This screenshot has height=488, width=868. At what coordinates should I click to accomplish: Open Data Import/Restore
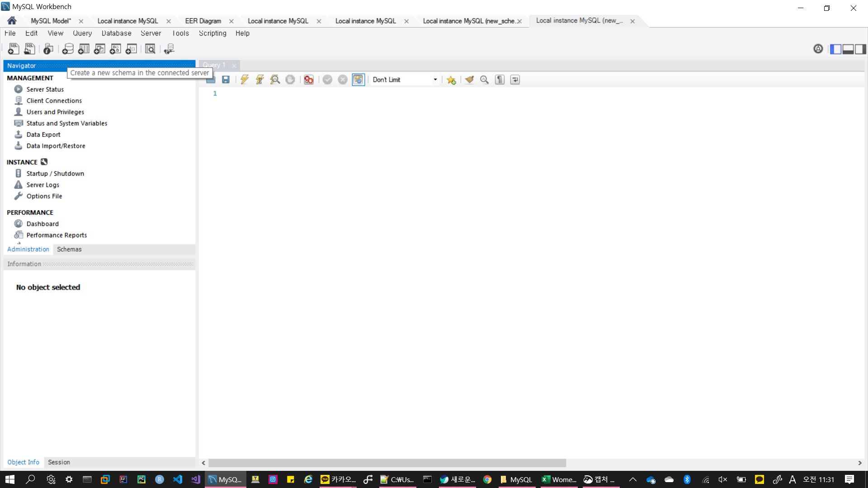(56, 145)
